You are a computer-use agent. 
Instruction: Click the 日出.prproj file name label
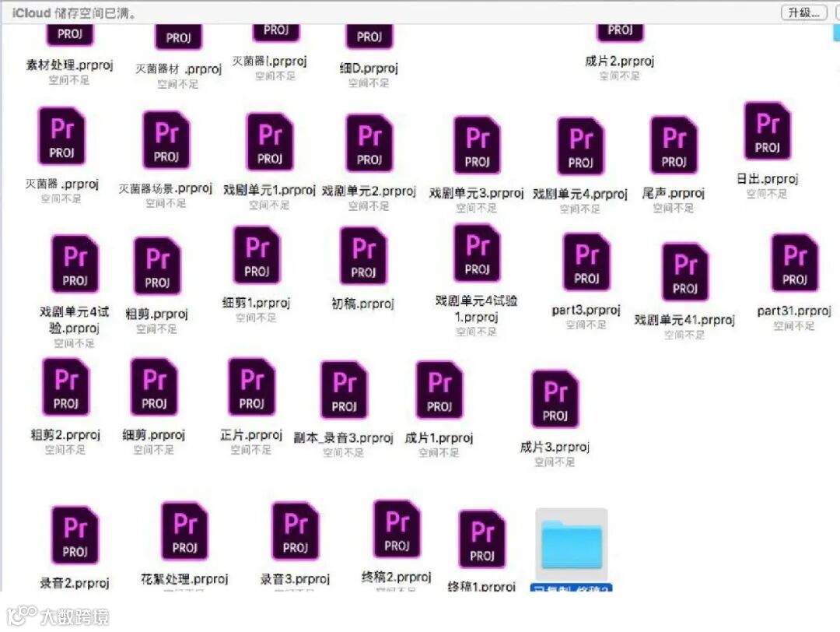pos(767,178)
